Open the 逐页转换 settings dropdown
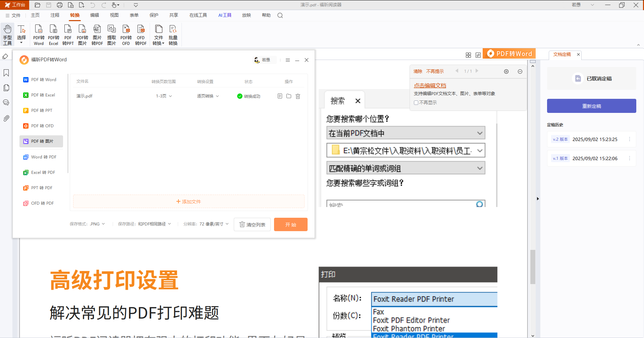644x338 pixels. 208,96
